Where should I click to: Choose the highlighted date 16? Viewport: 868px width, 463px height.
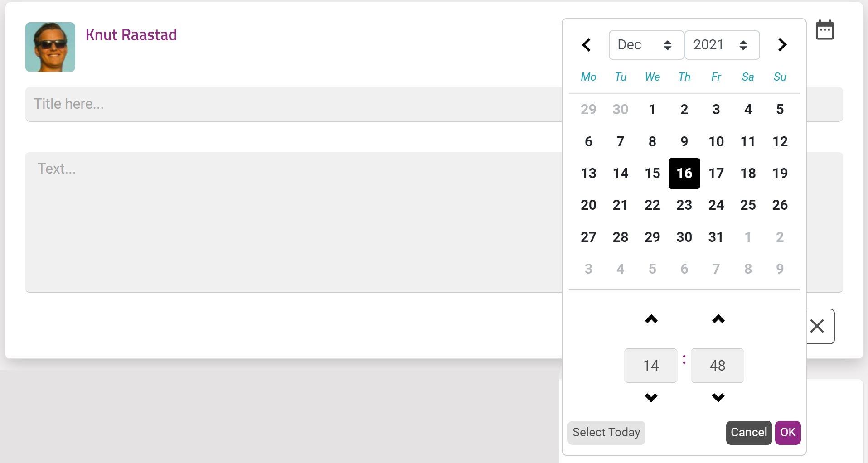[684, 173]
